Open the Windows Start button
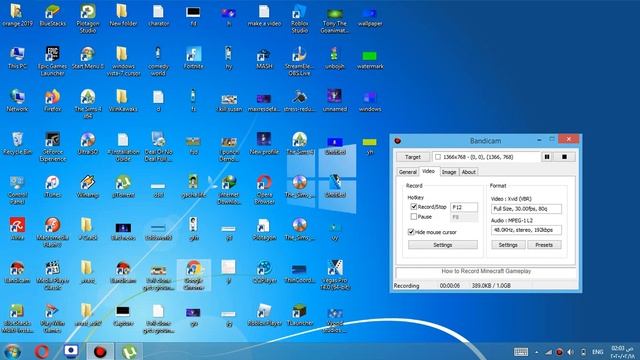 click(13, 351)
